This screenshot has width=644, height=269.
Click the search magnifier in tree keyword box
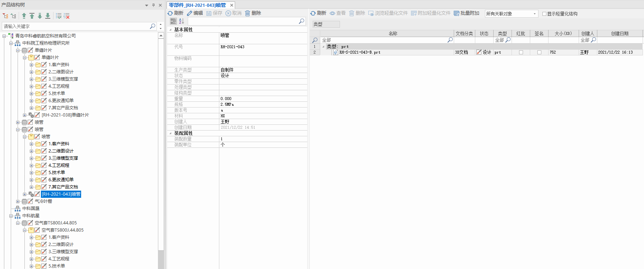click(152, 26)
